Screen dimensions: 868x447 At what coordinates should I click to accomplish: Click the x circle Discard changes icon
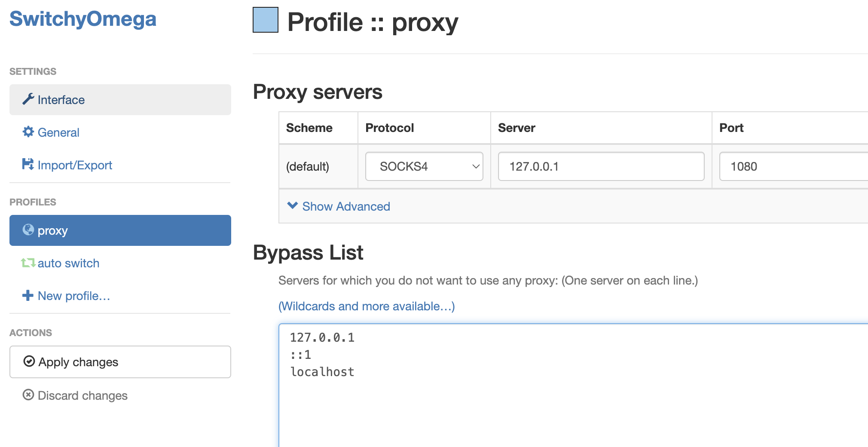pyautogui.click(x=28, y=395)
